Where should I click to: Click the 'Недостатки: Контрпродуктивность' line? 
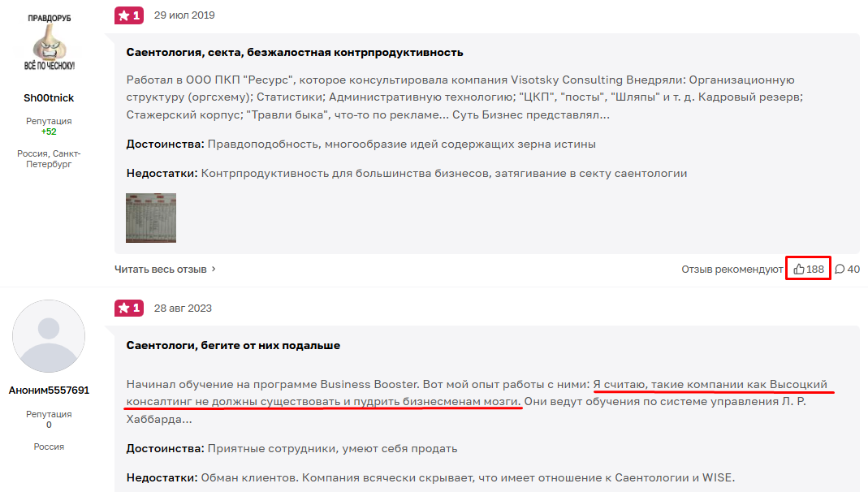pyautogui.click(x=406, y=173)
